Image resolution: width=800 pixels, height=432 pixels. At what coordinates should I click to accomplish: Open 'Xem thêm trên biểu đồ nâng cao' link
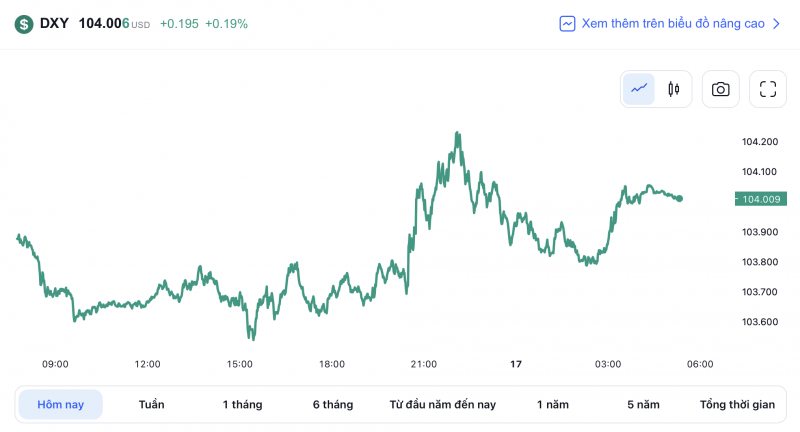point(673,23)
